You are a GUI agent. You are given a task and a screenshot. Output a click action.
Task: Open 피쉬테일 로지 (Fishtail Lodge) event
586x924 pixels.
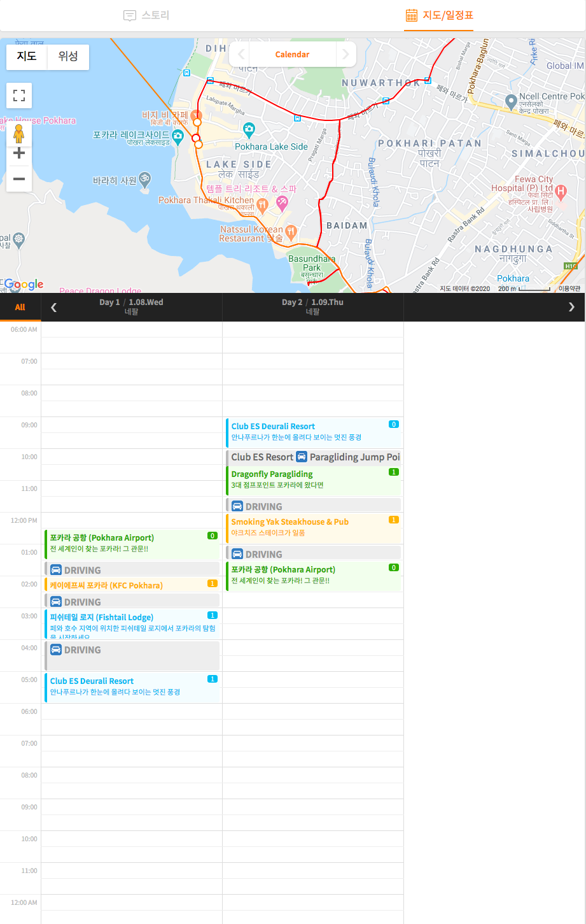click(x=132, y=623)
